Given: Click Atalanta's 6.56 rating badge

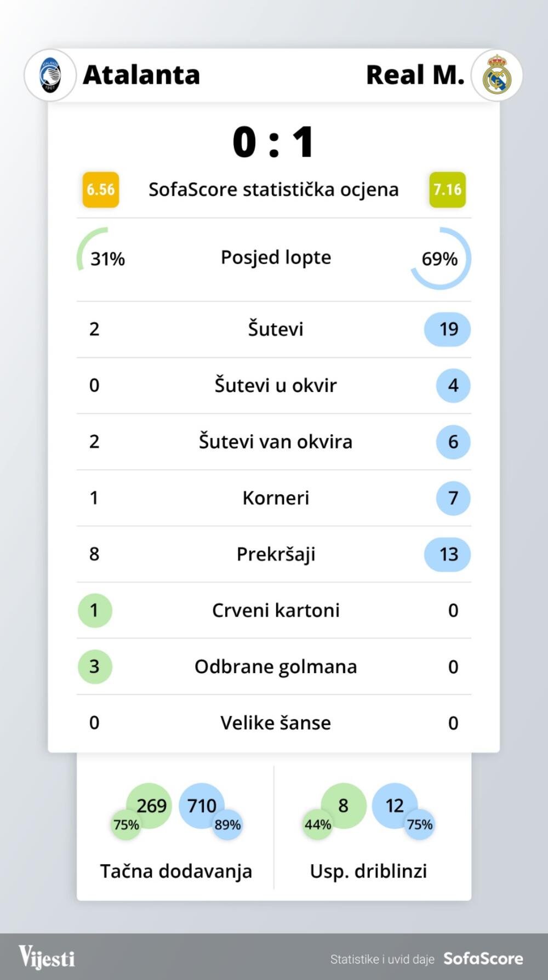Looking at the screenshot, I should point(101,190).
